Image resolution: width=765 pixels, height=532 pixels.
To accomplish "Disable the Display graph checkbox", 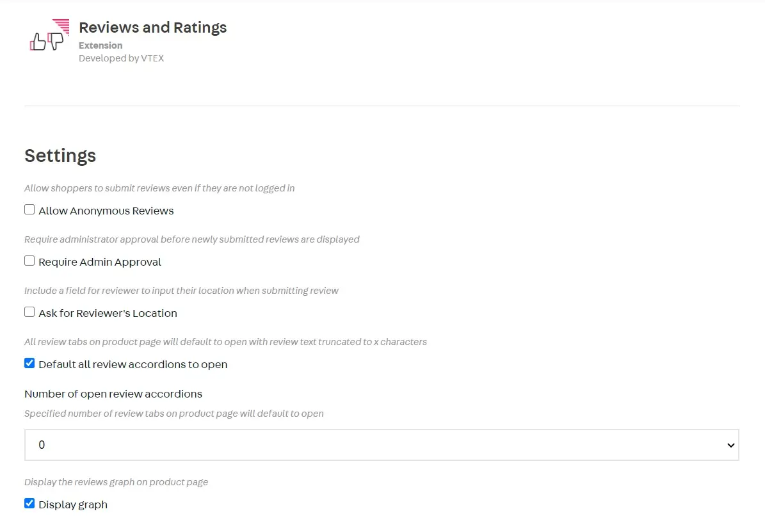I will [x=29, y=504].
